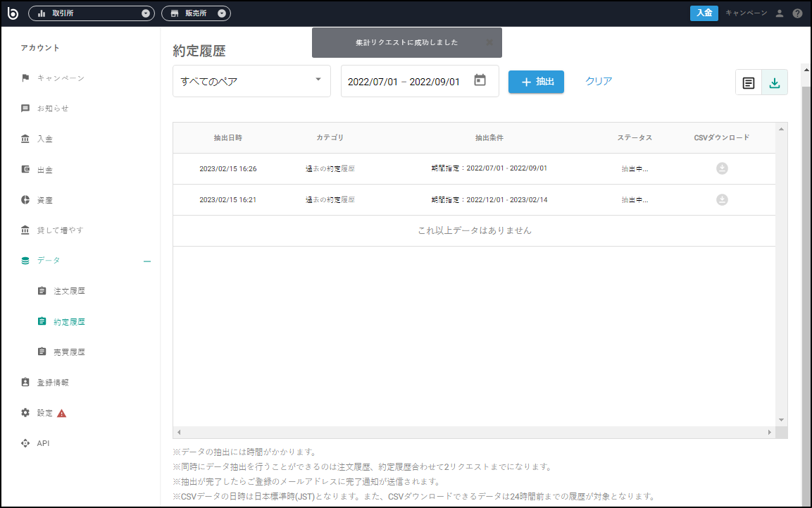The image size is (812, 508).
Task: Switch to list view icon
Action: point(749,82)
